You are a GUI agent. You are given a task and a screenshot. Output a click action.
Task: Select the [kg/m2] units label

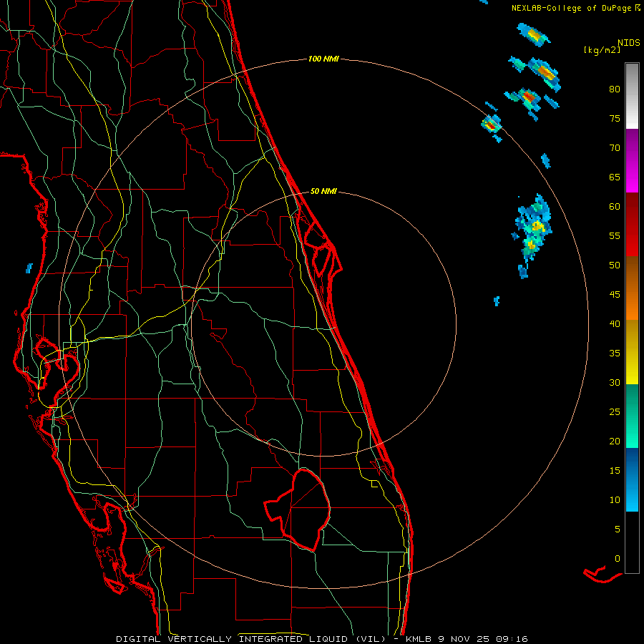[x=602, y=50]
